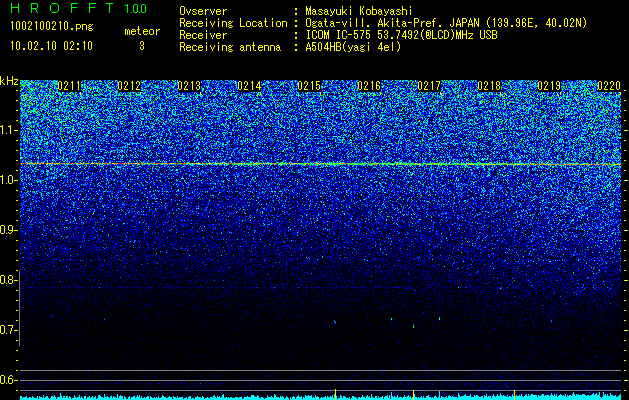
Task: Click the 0.7 frequency axis label
Action: tap(8, 330)
